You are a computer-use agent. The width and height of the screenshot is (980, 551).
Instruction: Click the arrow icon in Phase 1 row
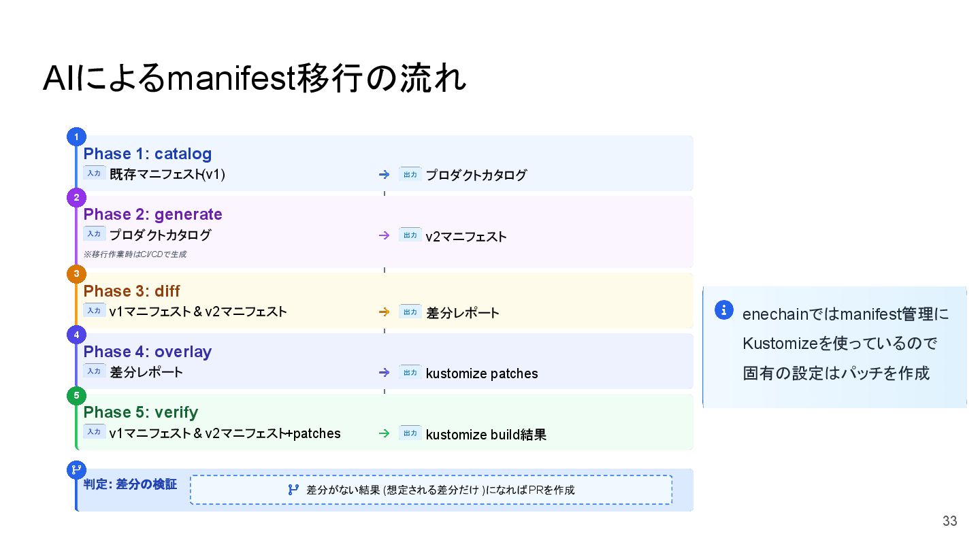point(384,175)
